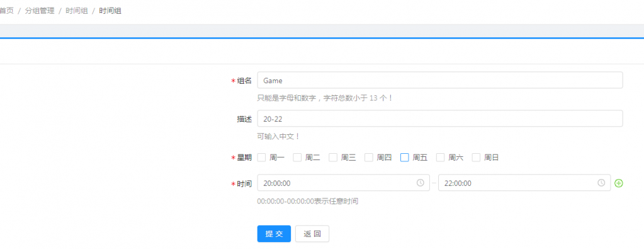Click the 返回 back button
Viewport: 644px width, 249px height.
(x=312, y=234)
